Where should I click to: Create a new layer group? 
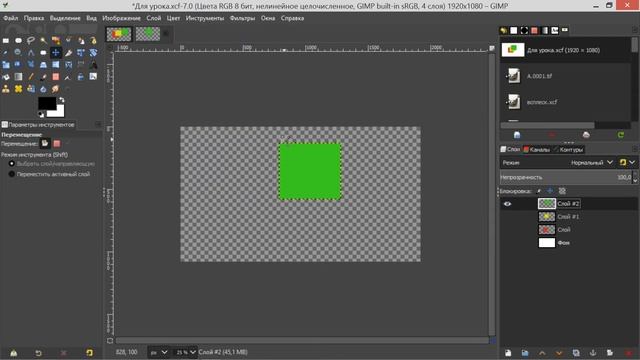(525, 353)
